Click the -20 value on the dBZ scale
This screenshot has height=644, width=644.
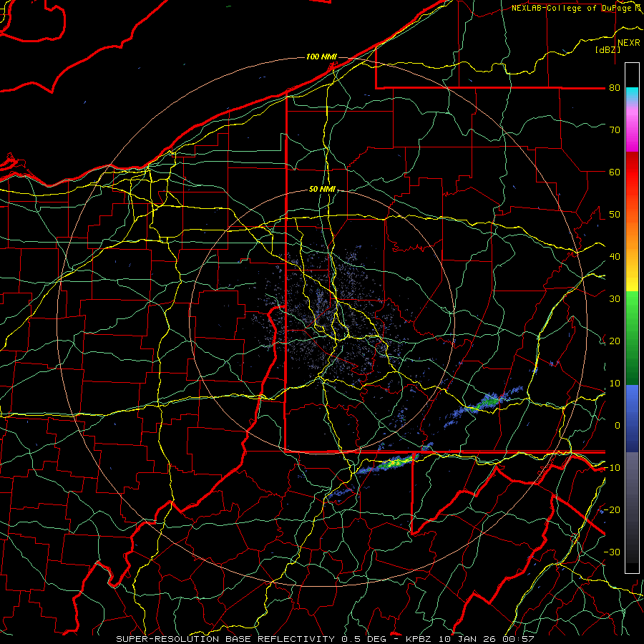pos(613,509)
